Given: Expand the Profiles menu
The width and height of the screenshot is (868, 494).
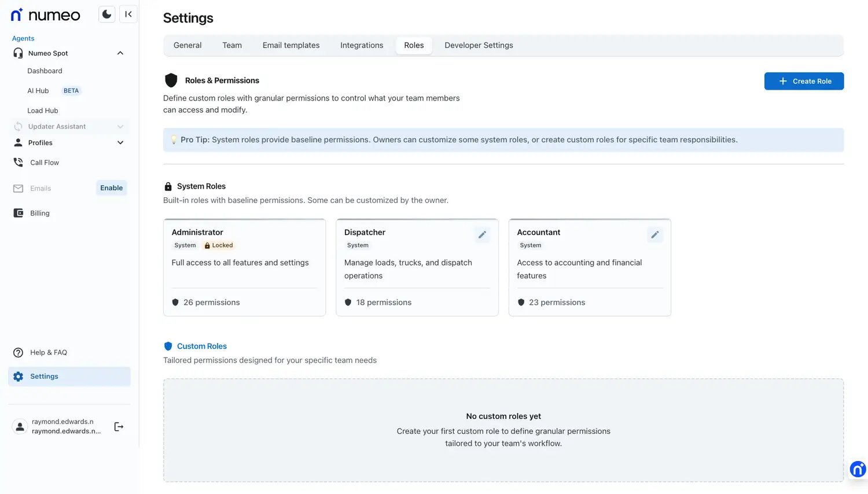Looking at the screenshot, I should coord(120,143).
